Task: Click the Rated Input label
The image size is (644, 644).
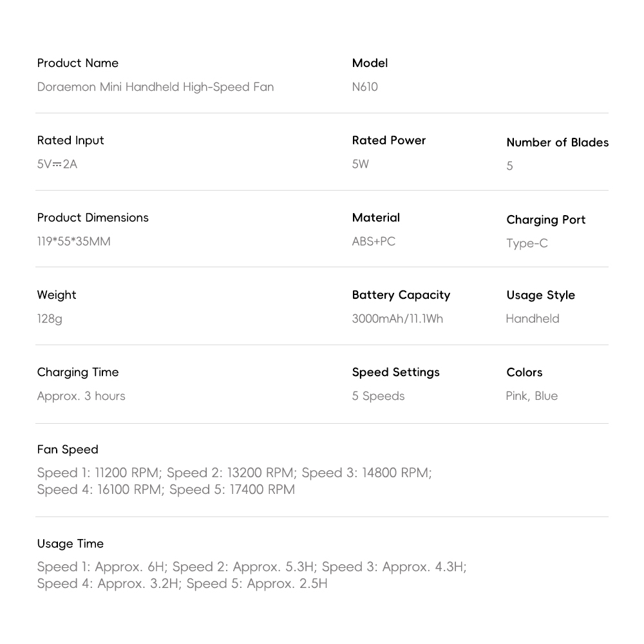Action: (70, 140)
